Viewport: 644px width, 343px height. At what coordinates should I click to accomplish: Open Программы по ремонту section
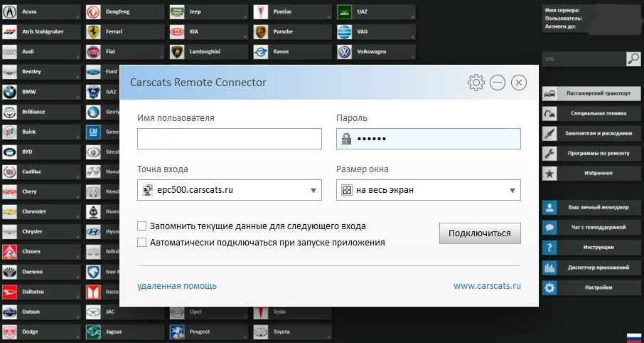coord(591,154)
